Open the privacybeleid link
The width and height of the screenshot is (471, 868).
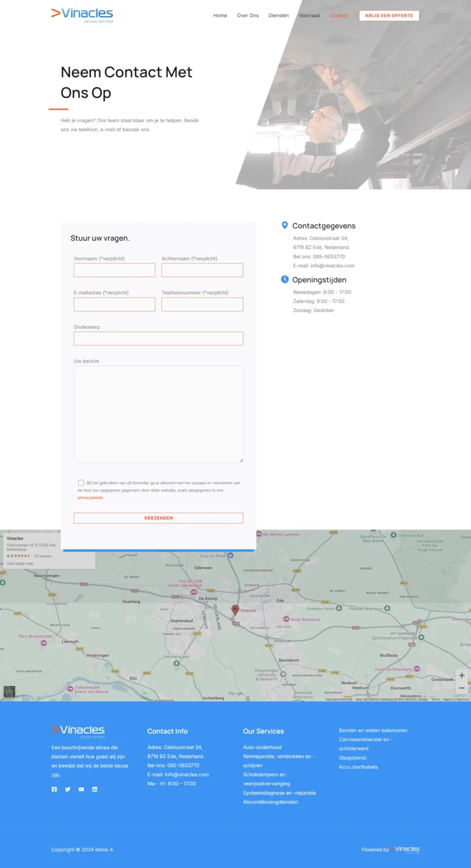90,498
